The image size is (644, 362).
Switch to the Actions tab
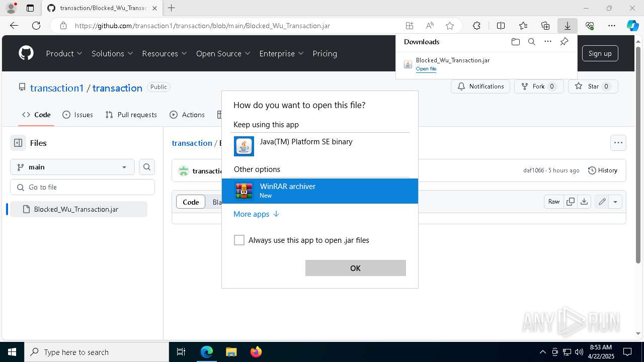(187, 115)
